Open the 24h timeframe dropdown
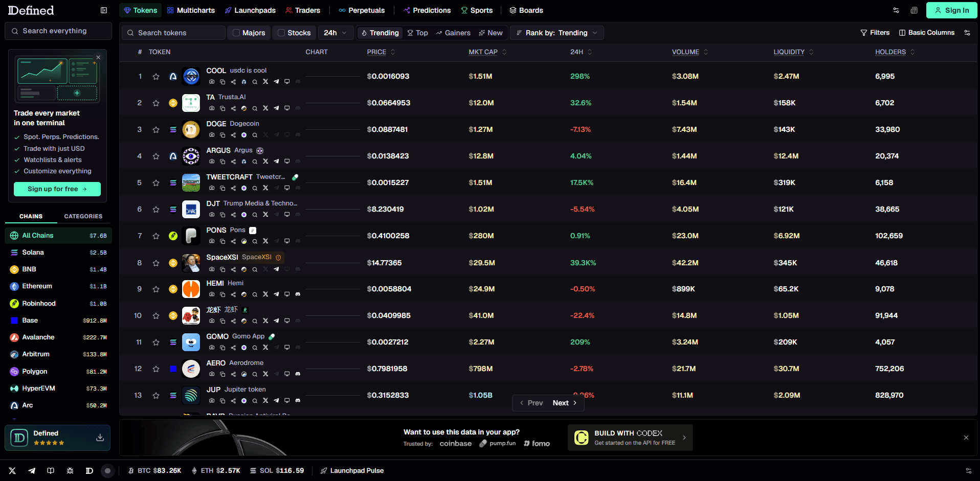980x481 pixels. pos(336,33)
